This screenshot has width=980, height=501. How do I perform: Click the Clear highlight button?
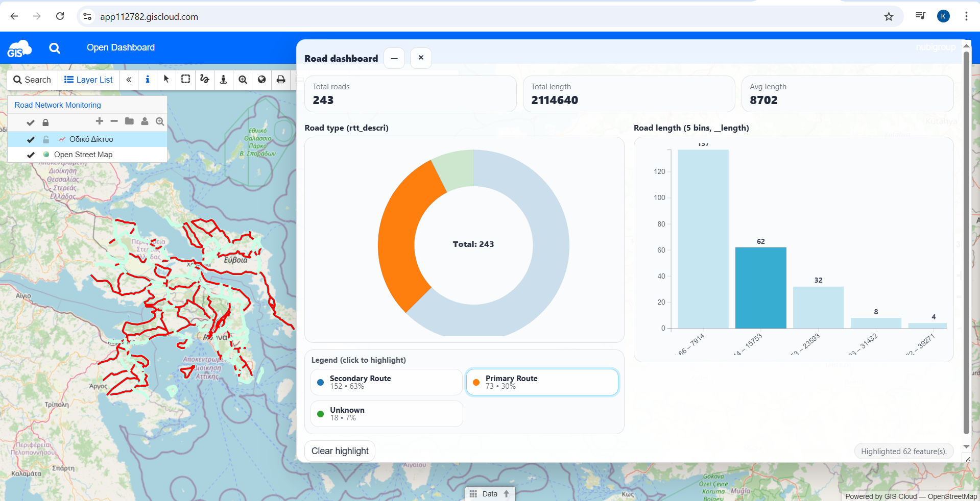(340, 451)
